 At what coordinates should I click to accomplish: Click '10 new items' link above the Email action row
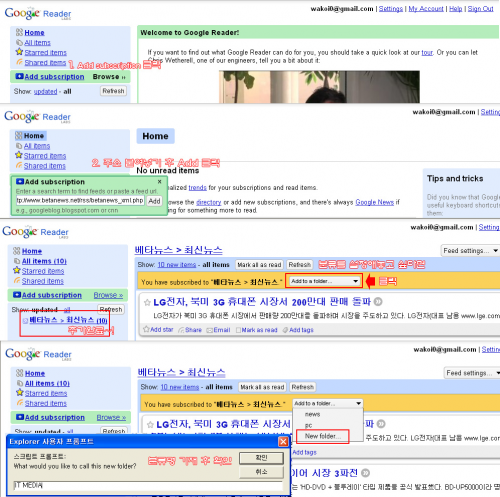coord(177,265)
